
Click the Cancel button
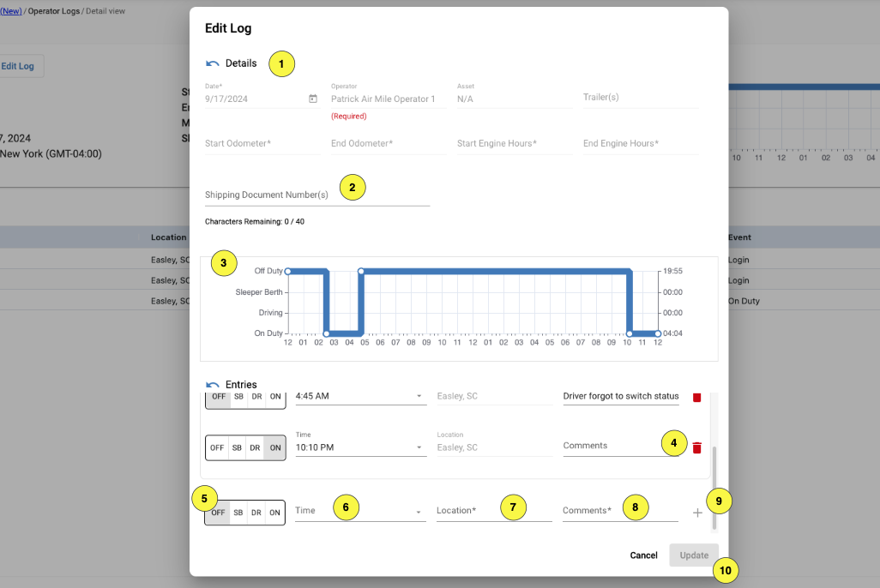coord(644,555)
